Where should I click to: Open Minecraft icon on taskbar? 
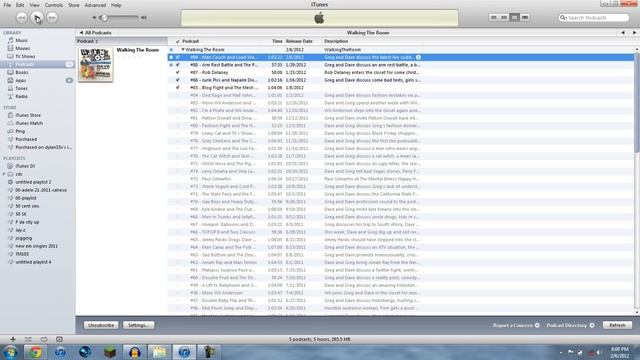[x=109, y=352]
